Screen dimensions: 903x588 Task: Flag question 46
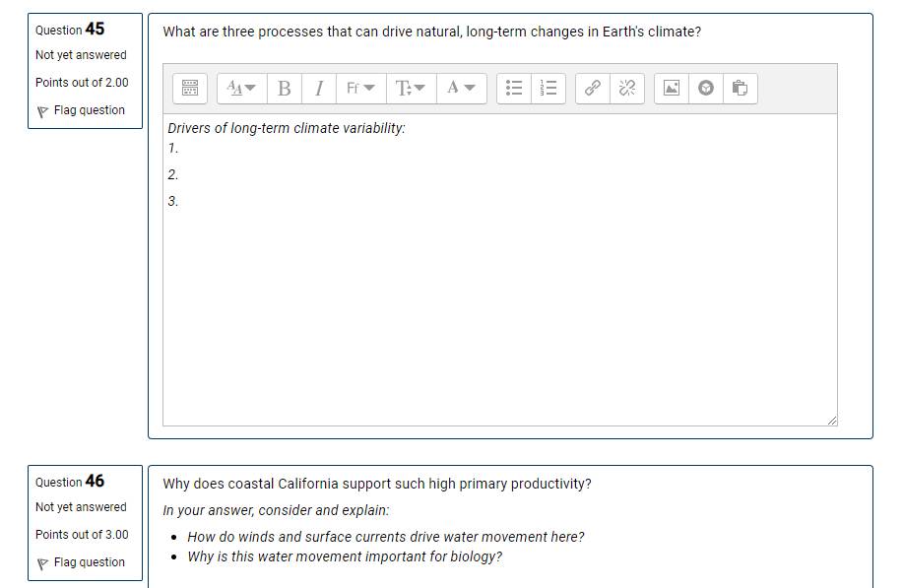[x=81, y=562]
